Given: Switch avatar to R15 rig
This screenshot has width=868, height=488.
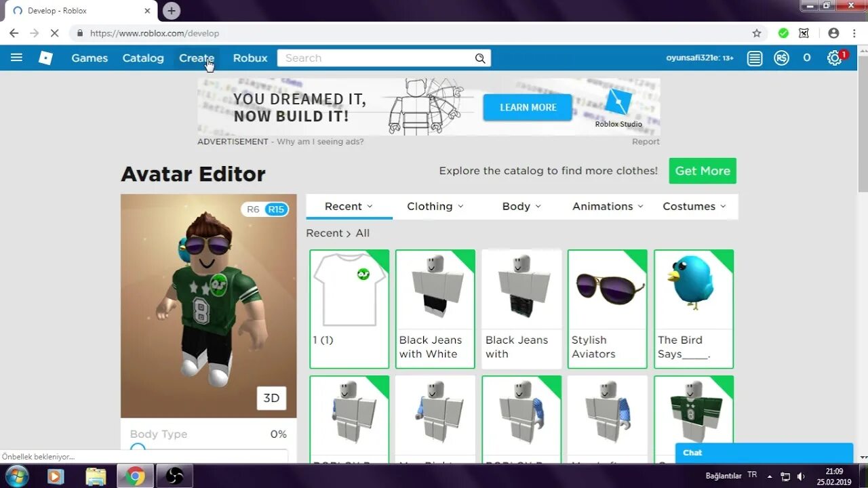Looking at the screenshot, I should [x=276, y=209].
